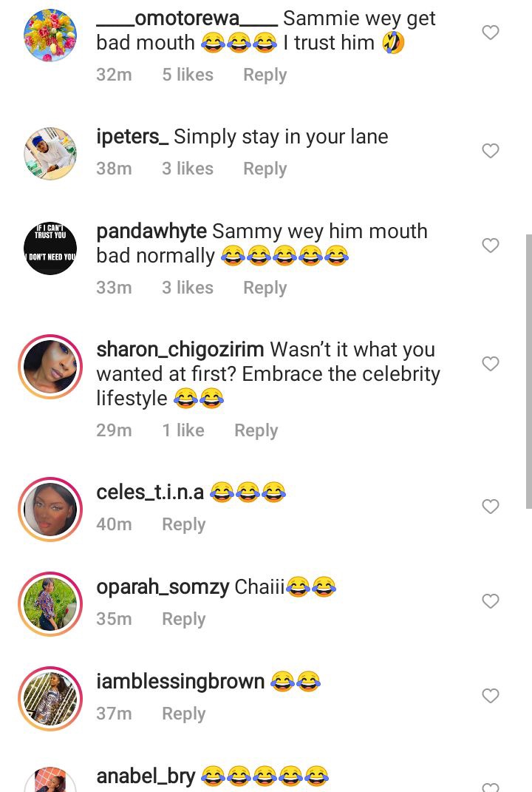View the 5 likes on omotorewa comment
Viewport: 532px width, 792px height.
coord(188,75)
